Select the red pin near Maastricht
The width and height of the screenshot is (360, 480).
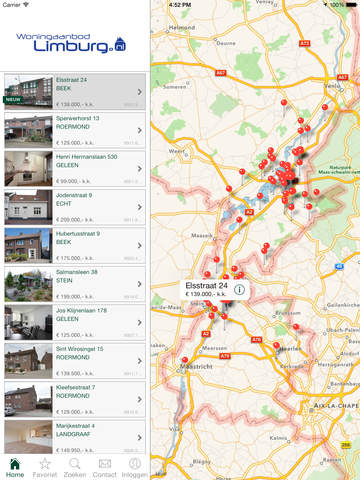tap(185, 360)
